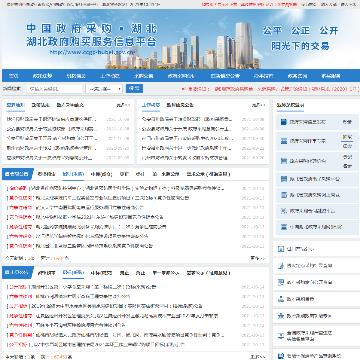The width and height of the screenshot is (360, 360).
Task: Open the fourth item in the blue navigation bar
Action: click(110, 76)
